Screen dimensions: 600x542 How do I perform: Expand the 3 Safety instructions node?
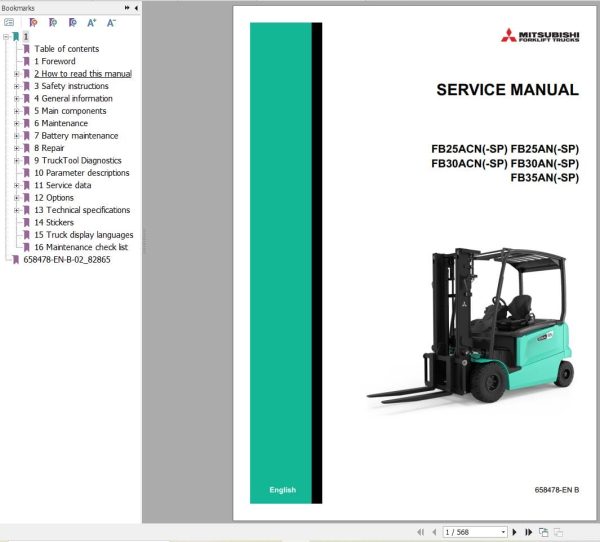16,86
